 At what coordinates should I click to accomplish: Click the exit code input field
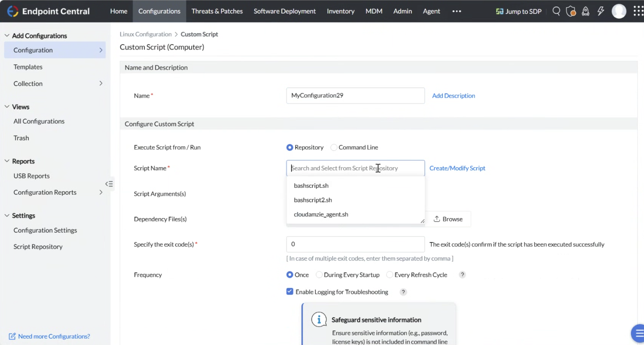pos(355,244)
